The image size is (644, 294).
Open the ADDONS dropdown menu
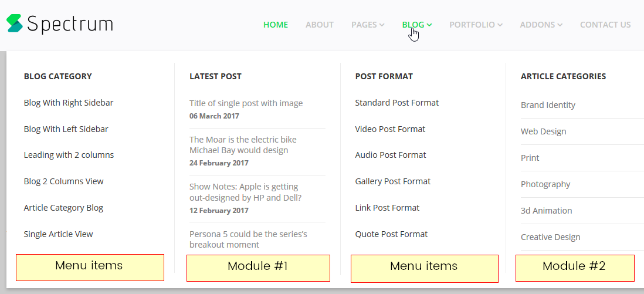point(541,25)
